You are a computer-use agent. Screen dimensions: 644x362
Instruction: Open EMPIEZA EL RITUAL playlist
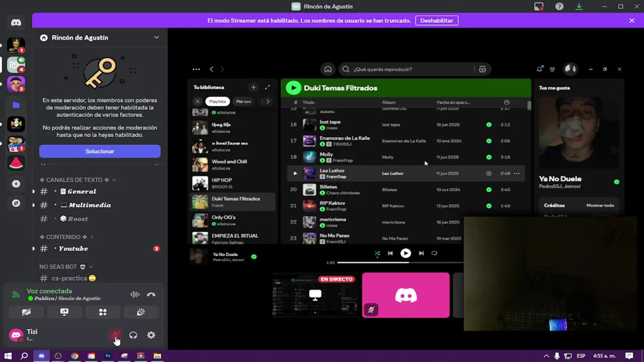pos(233,238)
